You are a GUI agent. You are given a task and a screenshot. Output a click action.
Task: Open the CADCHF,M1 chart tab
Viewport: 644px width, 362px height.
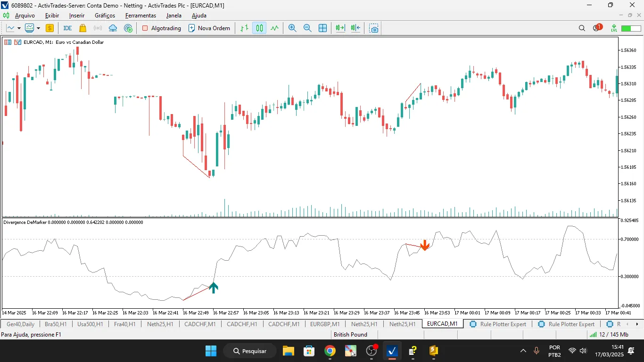(x=200, y=324)
